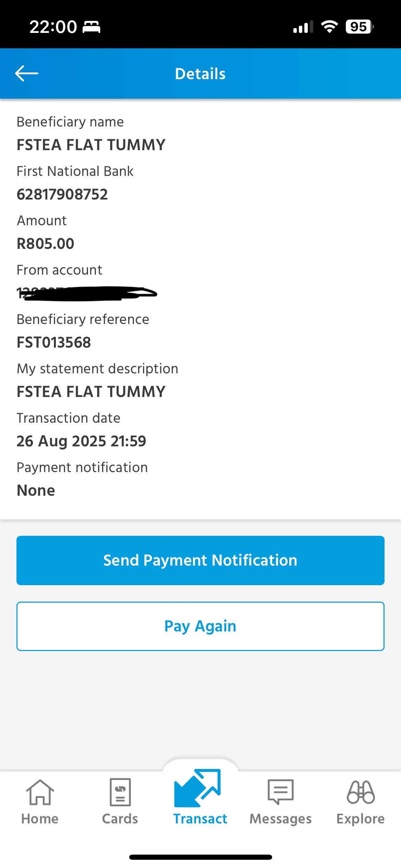Tap the beneficiary reference FST013568
This screenshot has height=868, width=401.
54,342
